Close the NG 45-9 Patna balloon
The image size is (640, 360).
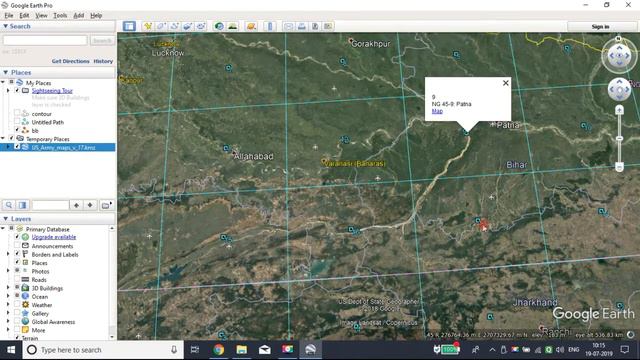[506, 83]
